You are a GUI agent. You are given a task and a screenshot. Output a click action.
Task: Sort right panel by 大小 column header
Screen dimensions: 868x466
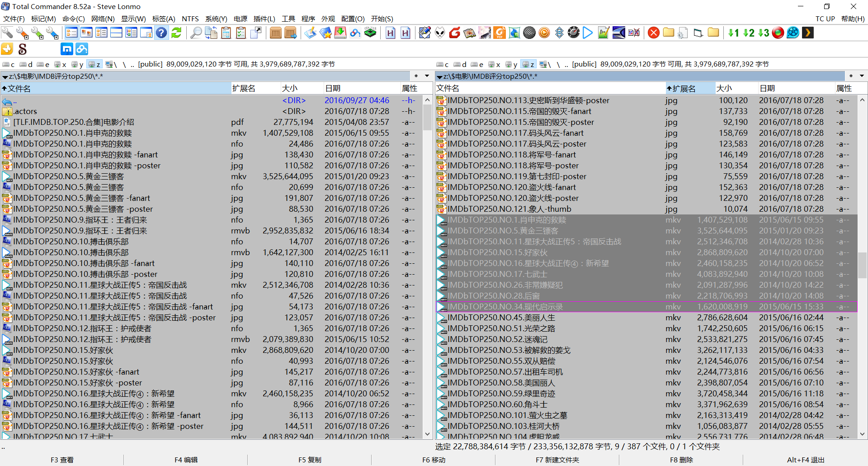click(x=736, y=88)
